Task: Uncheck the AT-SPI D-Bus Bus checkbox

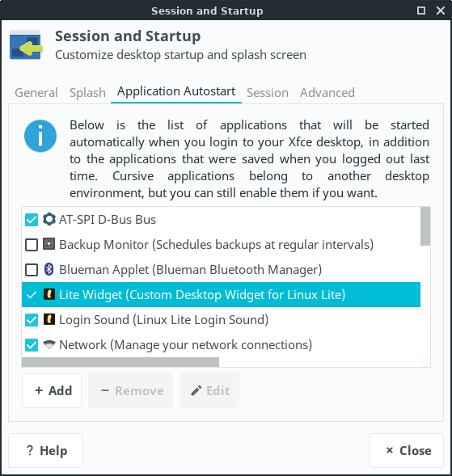Action: click(x=32, y=220)
